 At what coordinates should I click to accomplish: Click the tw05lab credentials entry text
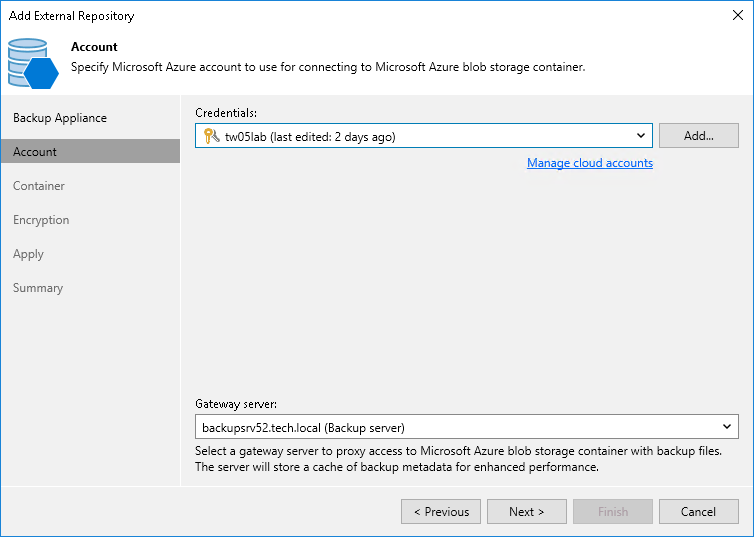pyautogui.click(x=310, y=137)
